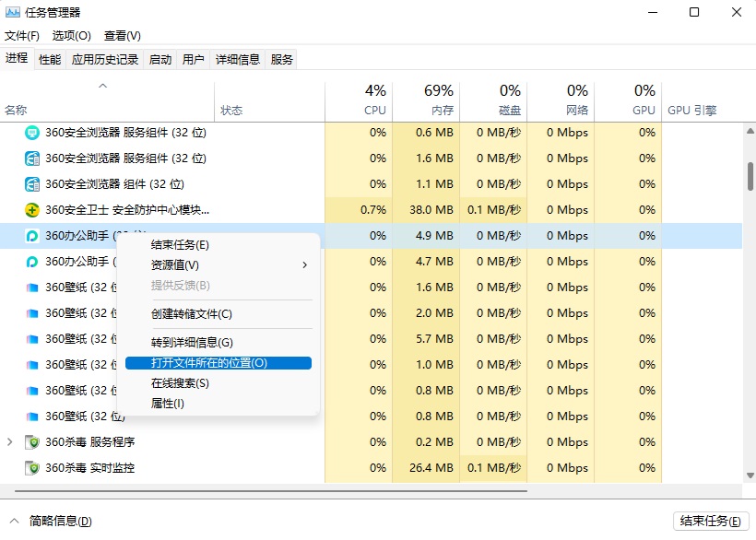Click the 360杀毒 实时监控 shield icon
The height and width of the screenshot is (540, 756).
pos(32,468)
